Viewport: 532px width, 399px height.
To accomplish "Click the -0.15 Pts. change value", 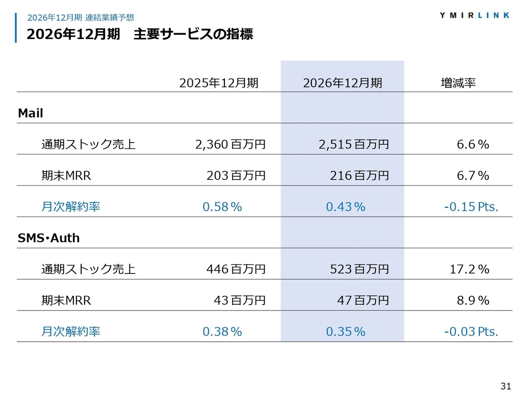I will click(x=471, y=207).
